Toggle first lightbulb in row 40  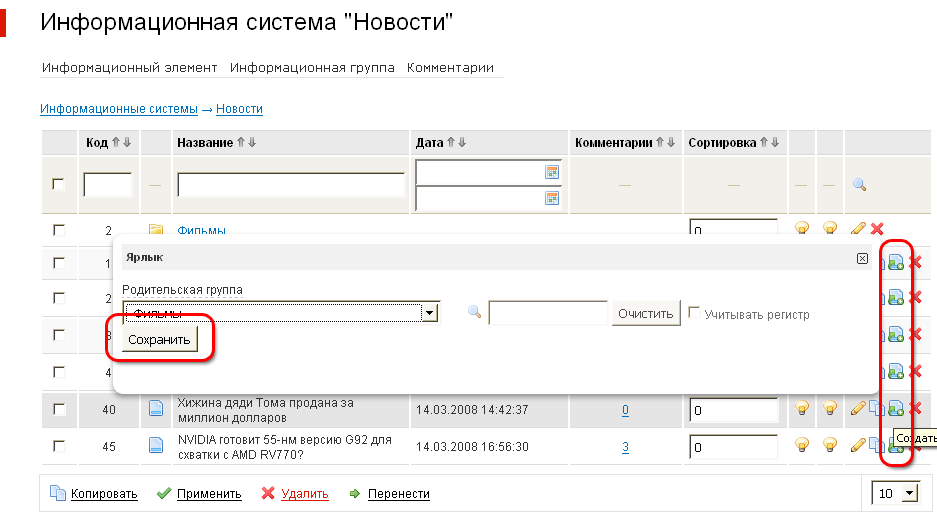pyautogui.click(x=801, y=408)
